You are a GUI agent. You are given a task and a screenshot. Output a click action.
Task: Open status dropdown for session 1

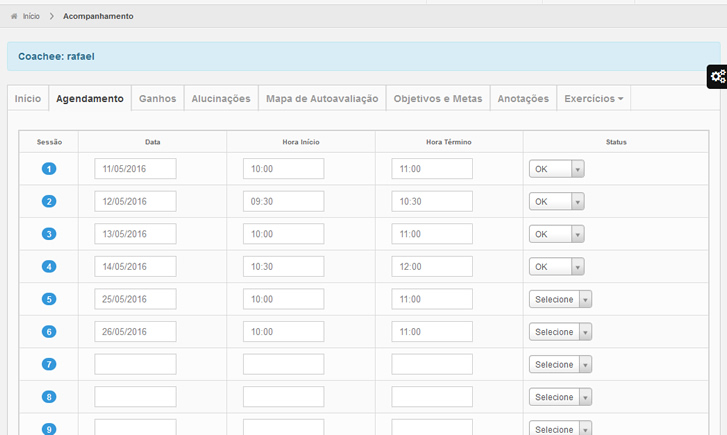point(556,169)
